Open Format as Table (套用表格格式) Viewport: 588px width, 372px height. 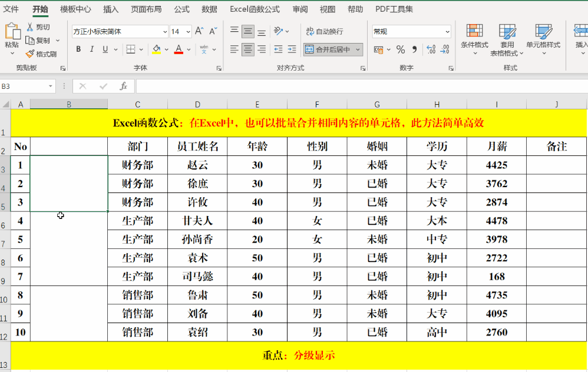point(507,39)
